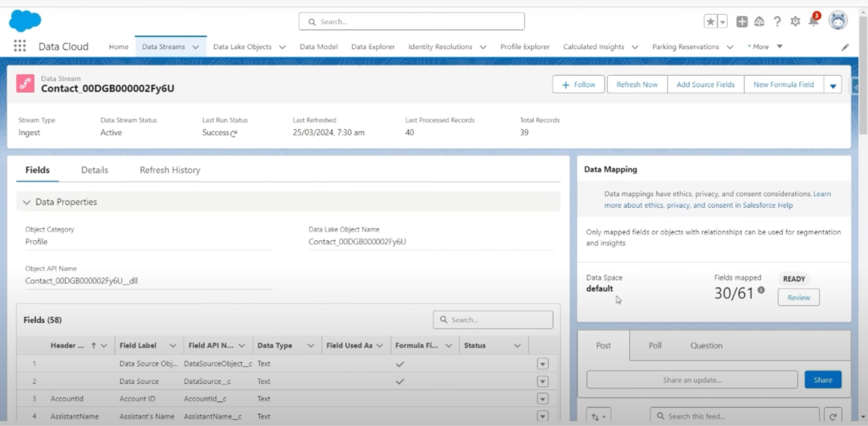Open the notifications bell icon
This screenshot has height=426, width=868.
click(813, 21)
